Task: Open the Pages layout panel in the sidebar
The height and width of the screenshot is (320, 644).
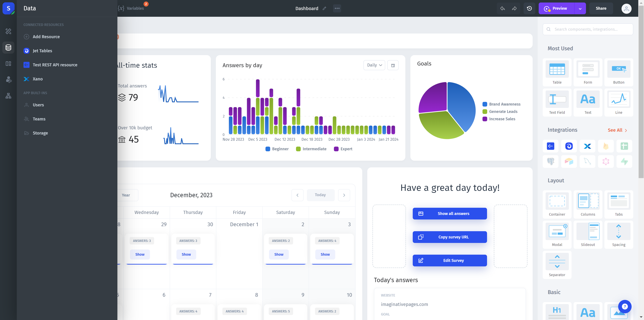Action: pos(8,64)
